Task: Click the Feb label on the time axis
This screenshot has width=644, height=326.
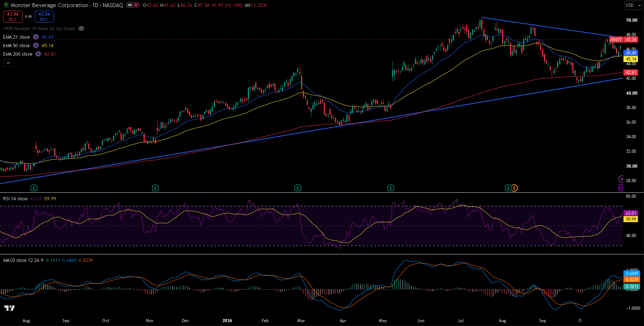Action: click(x=265, y=320)
